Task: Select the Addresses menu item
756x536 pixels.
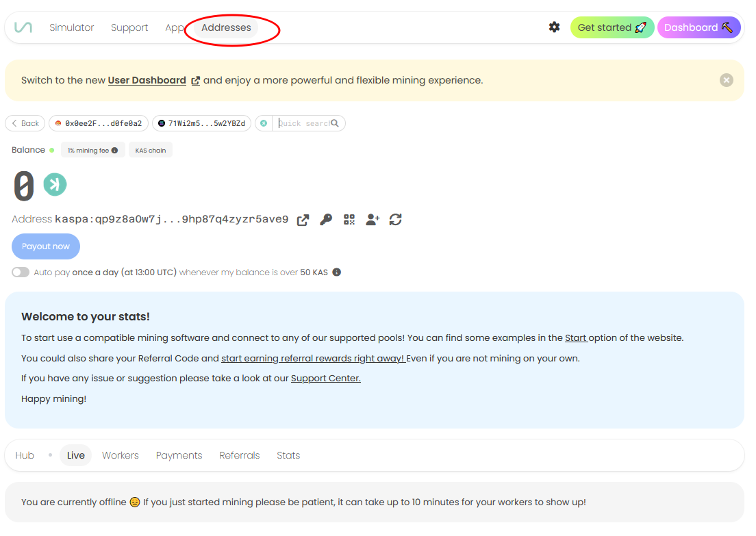Action: tap(226, 27)
